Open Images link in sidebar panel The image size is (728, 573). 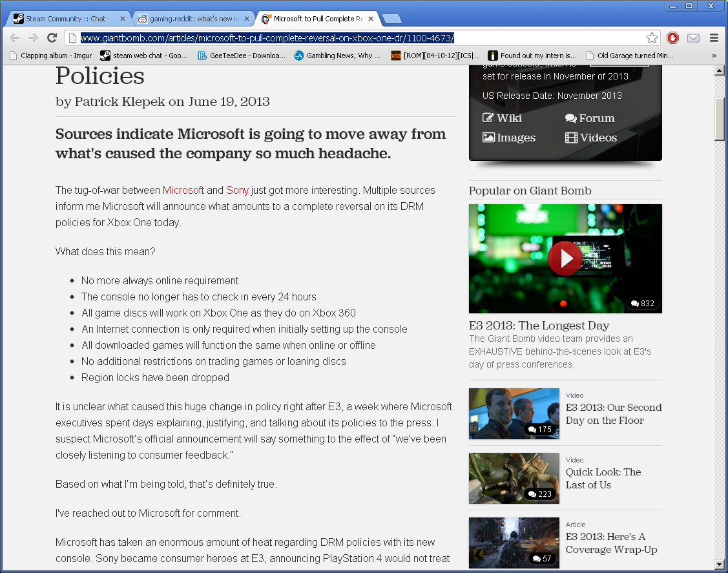(509, 138)
